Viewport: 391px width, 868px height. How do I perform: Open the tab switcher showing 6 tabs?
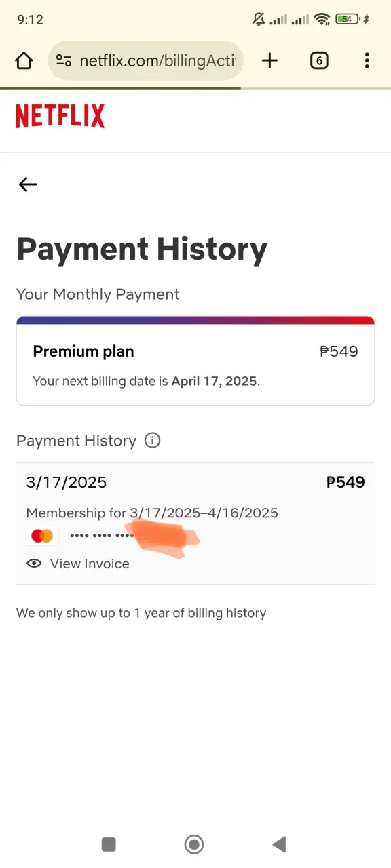click(319, 61)
